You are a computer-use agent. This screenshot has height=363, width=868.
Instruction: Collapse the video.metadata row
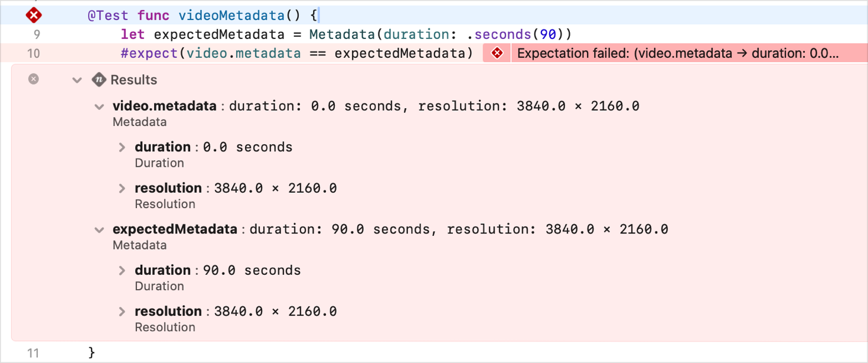point(99,107)
